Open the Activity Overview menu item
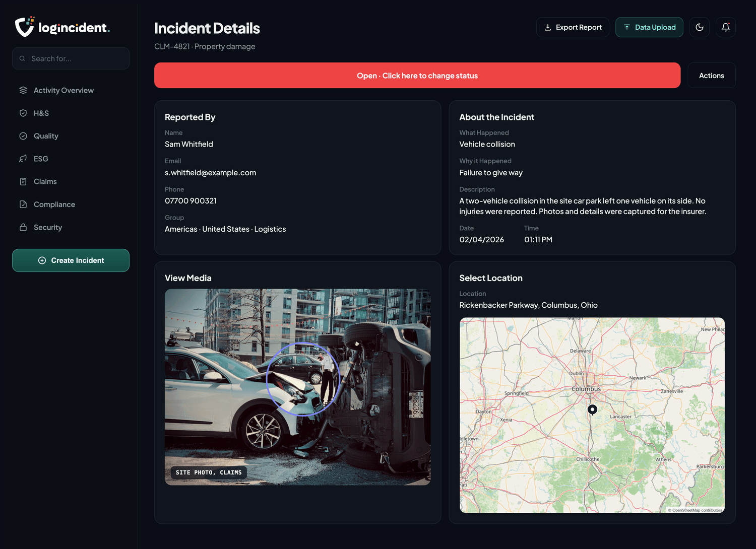This screenshot has width=756, height=549. (71, 90)
